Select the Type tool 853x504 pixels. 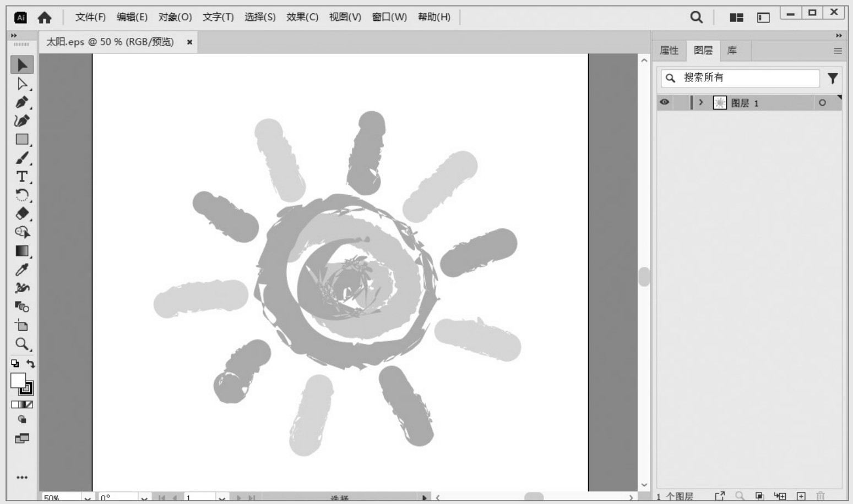[x=21, y=177]
